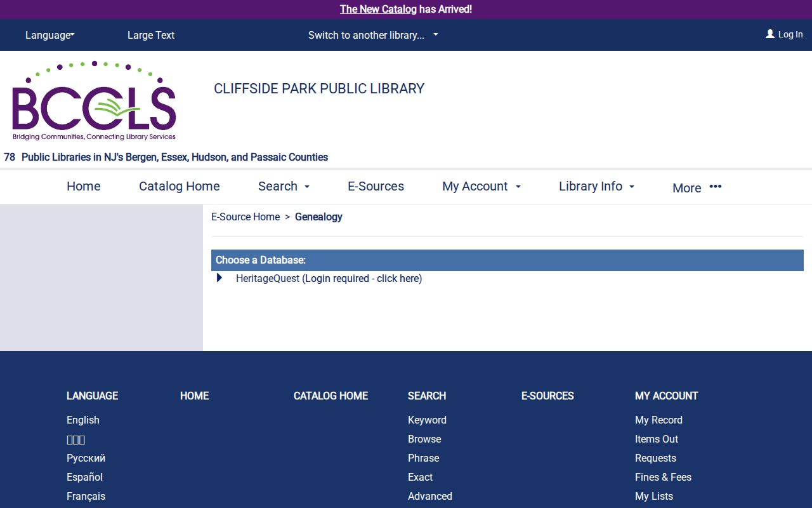Open My Record in footer
Screen dimensions: 812x508
[x=658, y=420]
